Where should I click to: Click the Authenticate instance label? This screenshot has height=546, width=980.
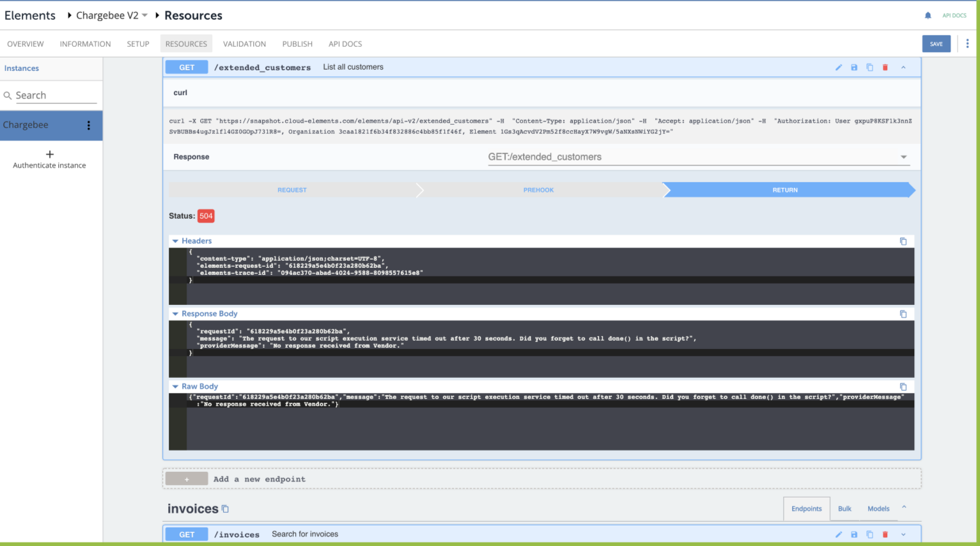point(49,166)
